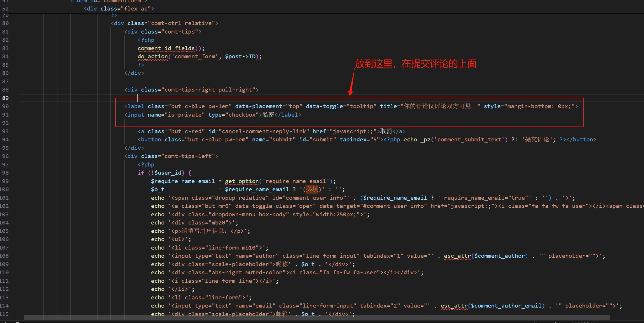The height and width of the screenshot is (323, 644).
Task: Select line number 89 in the gutter
Action: [x=6, y=98]
